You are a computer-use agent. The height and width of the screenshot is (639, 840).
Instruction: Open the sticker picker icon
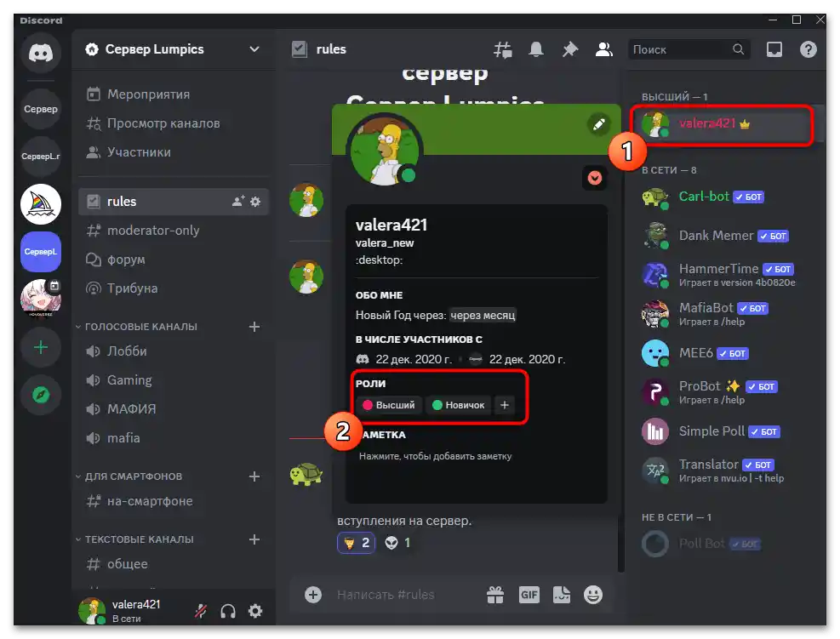562,595
